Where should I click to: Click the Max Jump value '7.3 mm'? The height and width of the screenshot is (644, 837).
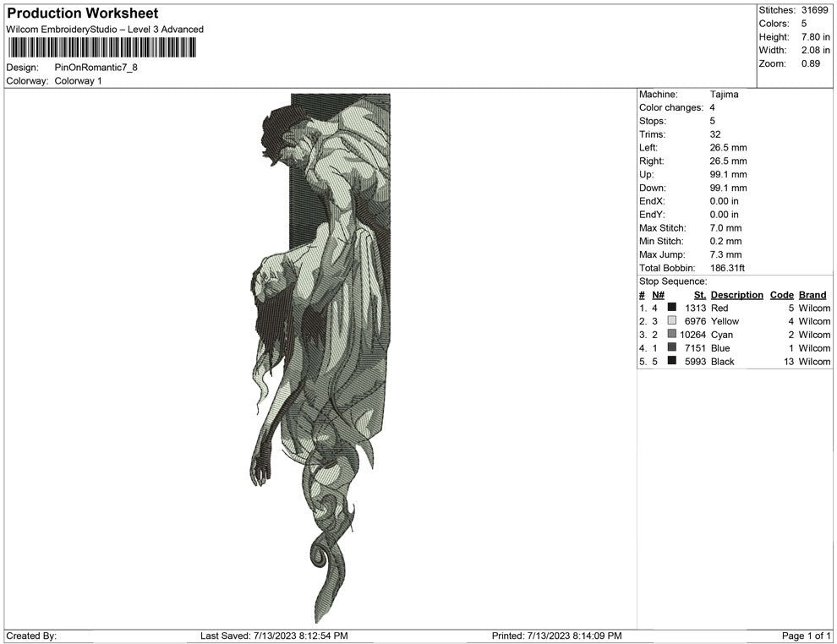click(x=726, y=254)
